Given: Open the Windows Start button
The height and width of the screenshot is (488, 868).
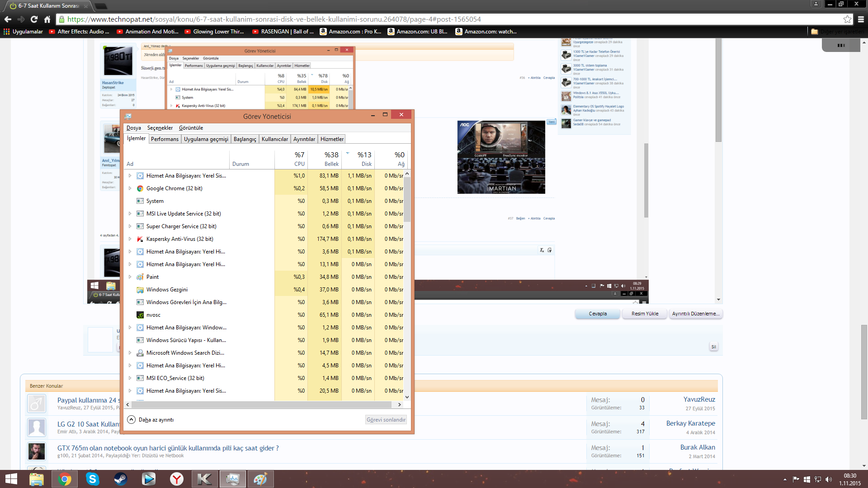Looking at the screenshot, I should [x=11, y=479].
